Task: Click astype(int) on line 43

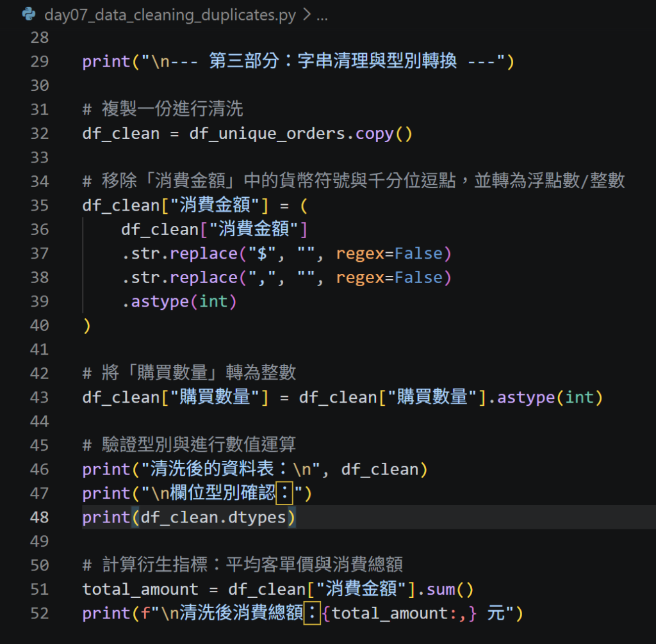Action: coord(550,398)
